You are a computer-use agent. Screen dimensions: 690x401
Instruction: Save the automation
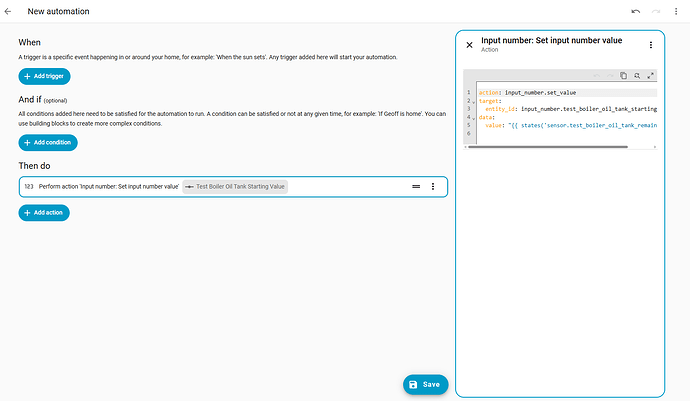click(426, 385)
